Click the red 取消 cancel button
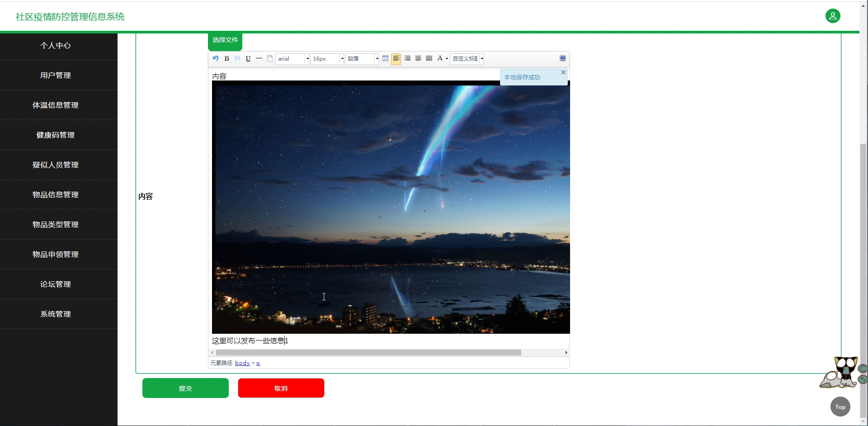 281,388
